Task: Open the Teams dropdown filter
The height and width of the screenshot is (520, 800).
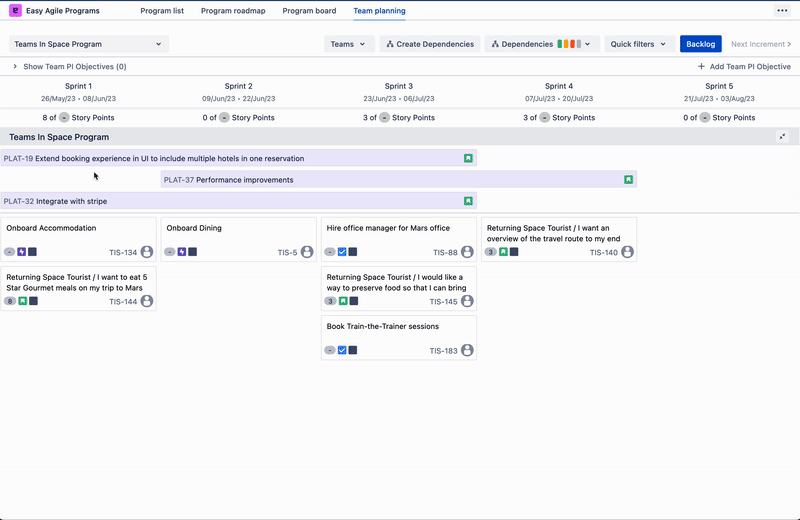Action: pyautogui.click(x=349, y=44)
